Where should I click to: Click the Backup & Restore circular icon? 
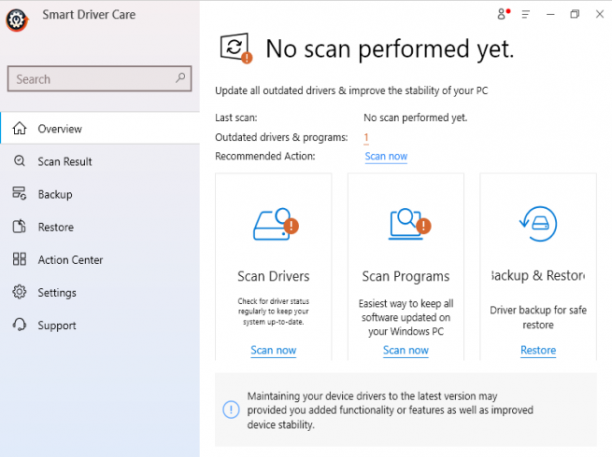pos(538,224)
